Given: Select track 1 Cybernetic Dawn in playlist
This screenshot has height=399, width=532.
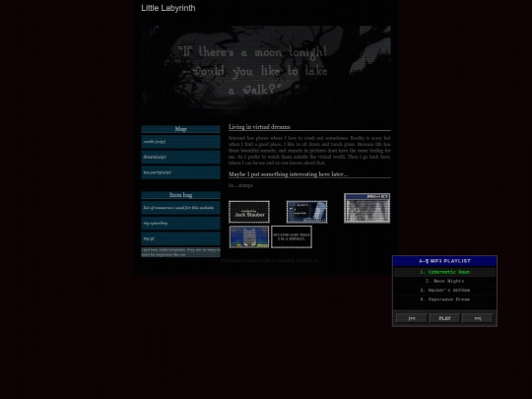Looking at the screenshot, I should (444, 272).
